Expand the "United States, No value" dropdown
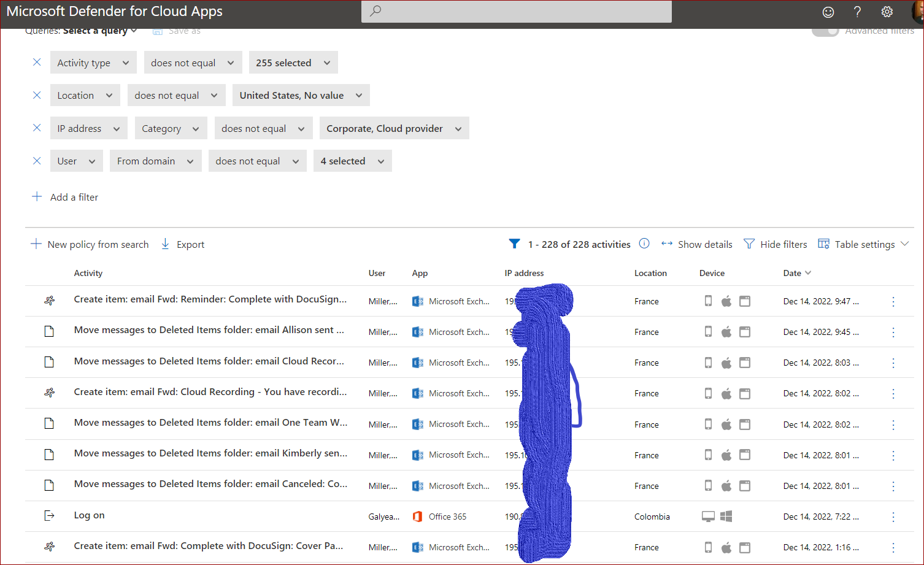This screenshot has height=565, width=924. pos(301,95)
